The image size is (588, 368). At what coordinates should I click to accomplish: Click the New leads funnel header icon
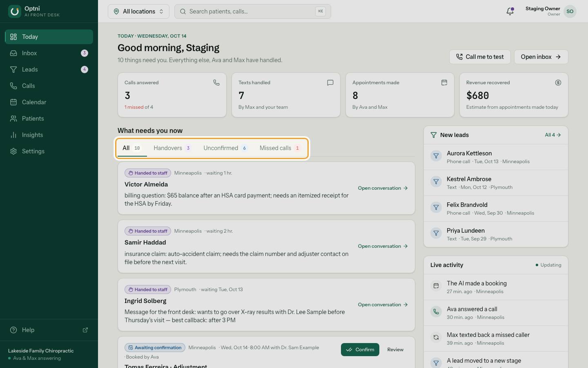(x=434, y=135)
